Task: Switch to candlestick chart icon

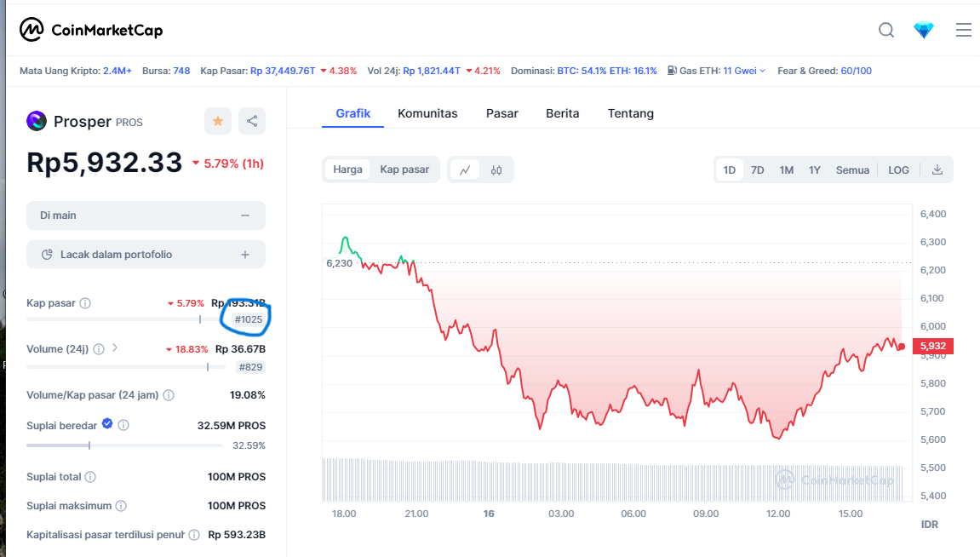Action: pyautogui.click(x=496, y=170)
